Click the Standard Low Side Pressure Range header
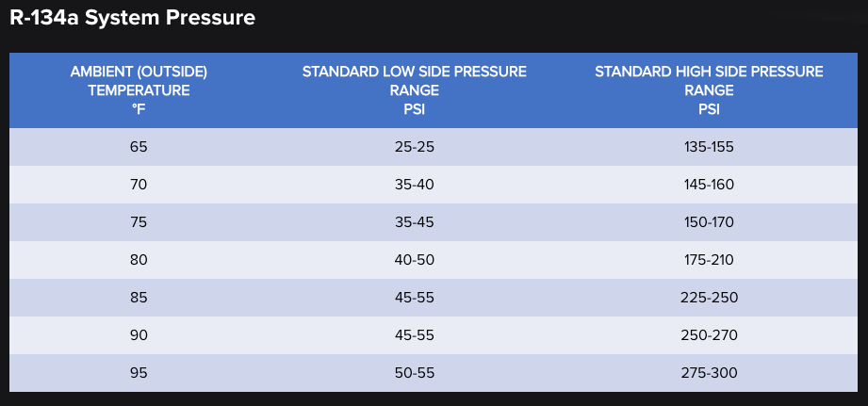Screen dimensions: 868x406 point(415,90)
